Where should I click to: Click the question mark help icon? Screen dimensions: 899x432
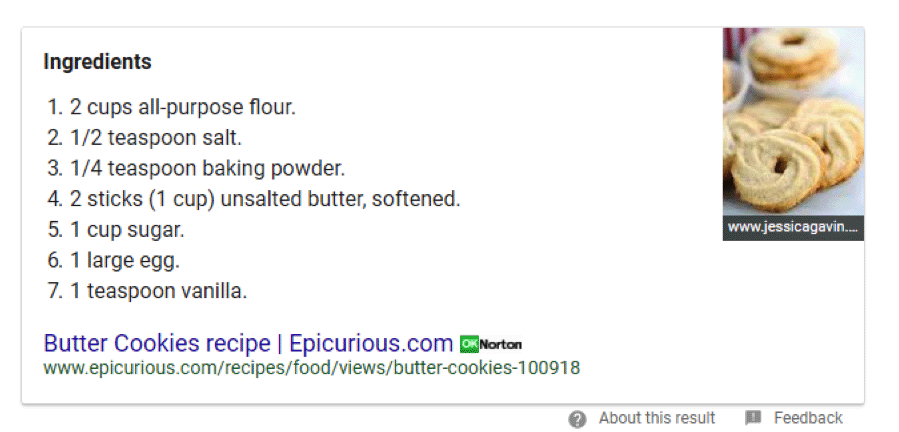point(577,419)
